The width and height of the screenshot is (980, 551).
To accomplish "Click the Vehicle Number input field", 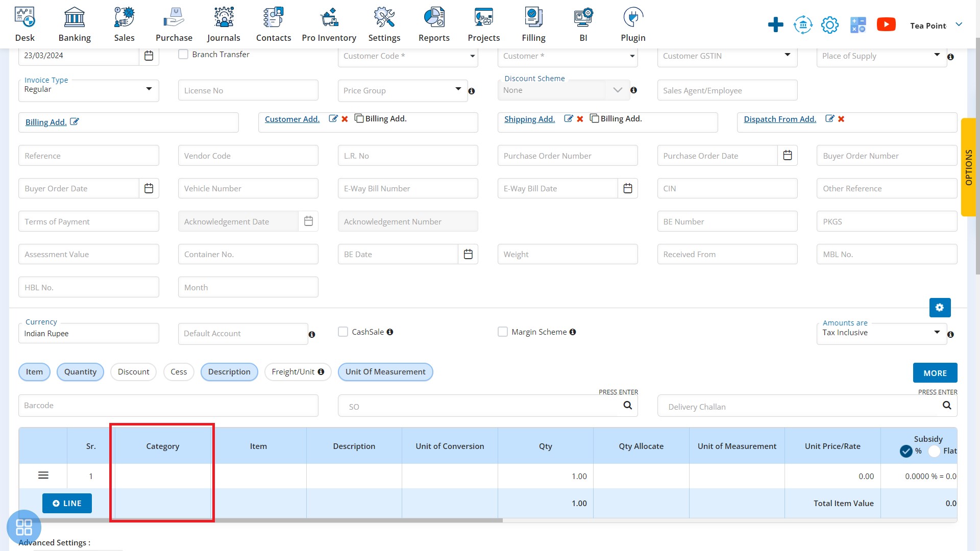I will tap(248, 188).
